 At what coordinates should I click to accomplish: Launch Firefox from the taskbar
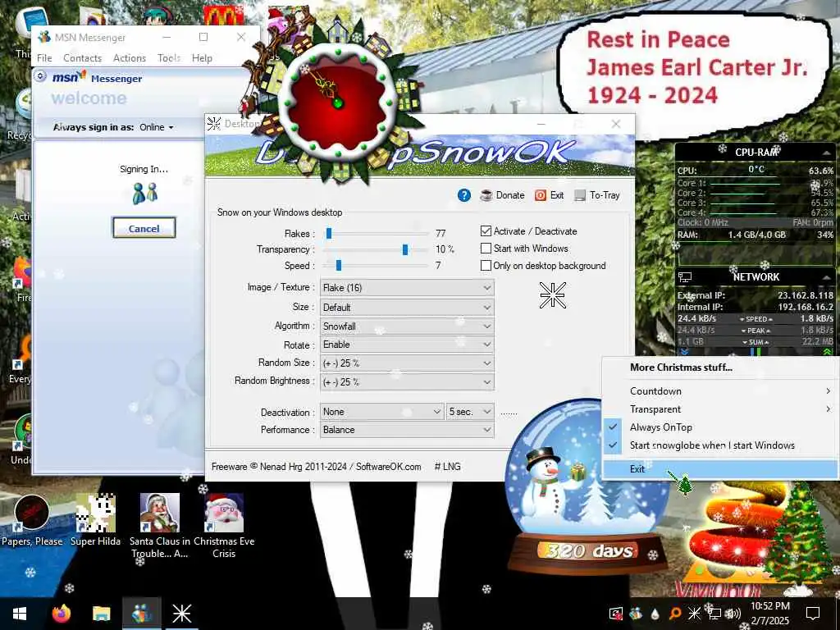tap(61, 614)
